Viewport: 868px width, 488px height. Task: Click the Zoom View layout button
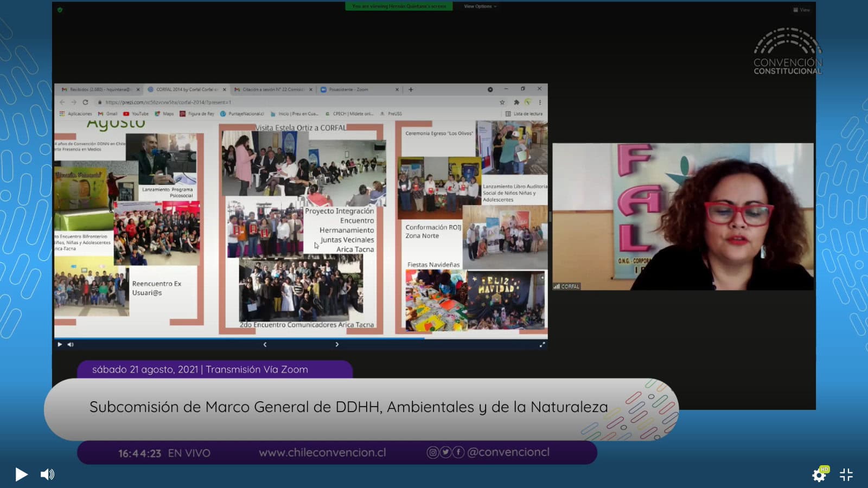[801, 10]
